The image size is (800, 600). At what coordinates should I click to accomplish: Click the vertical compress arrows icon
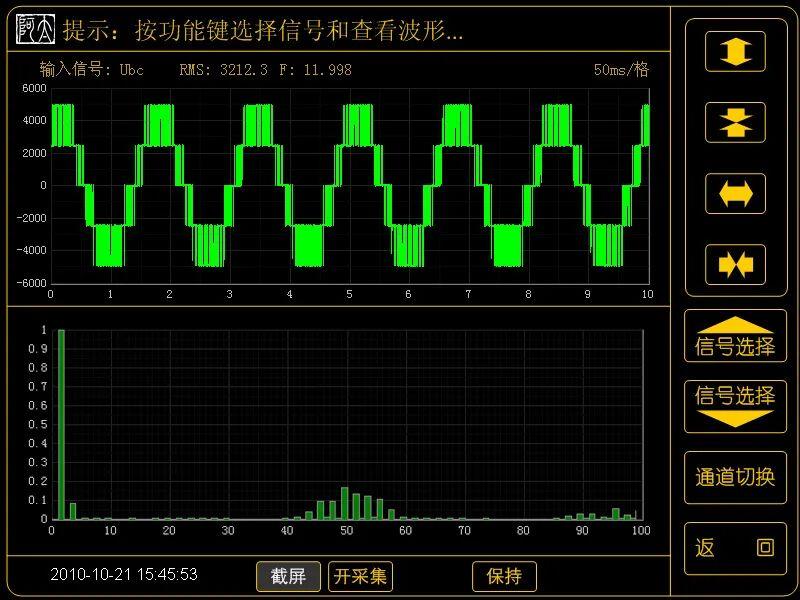coord(735,122)
